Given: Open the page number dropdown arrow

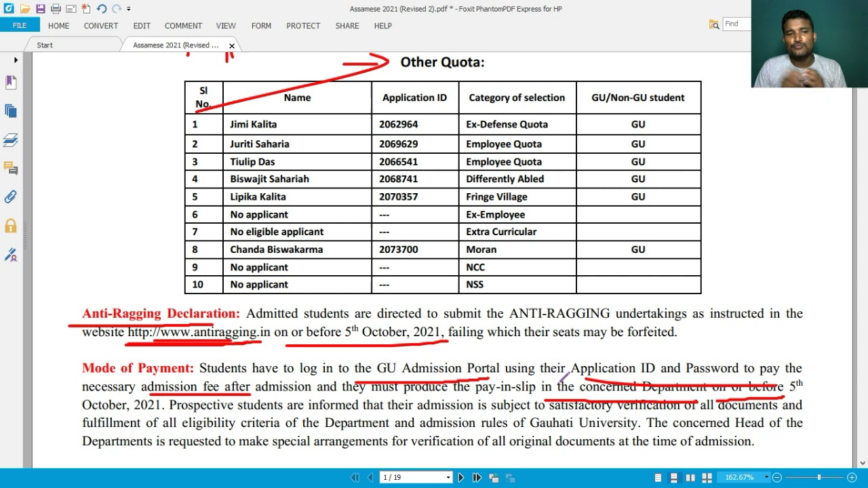Looking at the screenshot, I should (x=448, y=478).
